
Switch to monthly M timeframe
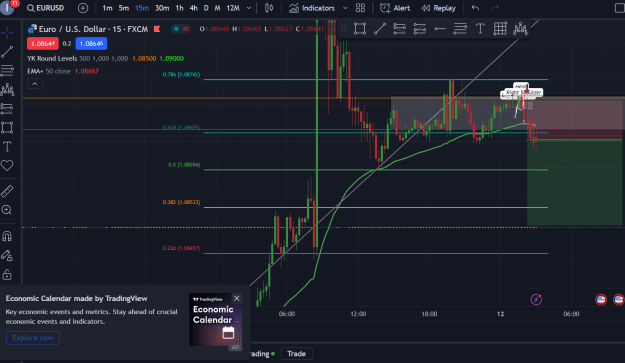217,8
